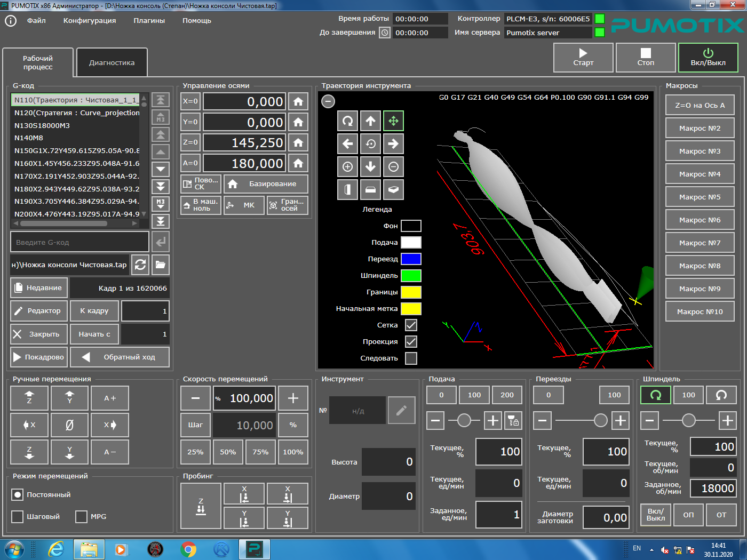Click the clock icon next to До завершения
Viewport: 747px width, 560px height.
[x=385, y=33]
